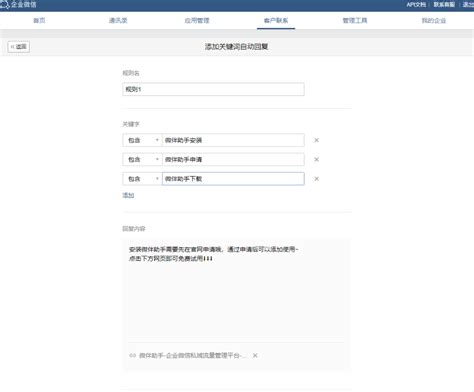
Task: Open match-type dropdown for 微伴助手下载
Action: (142, 179)
